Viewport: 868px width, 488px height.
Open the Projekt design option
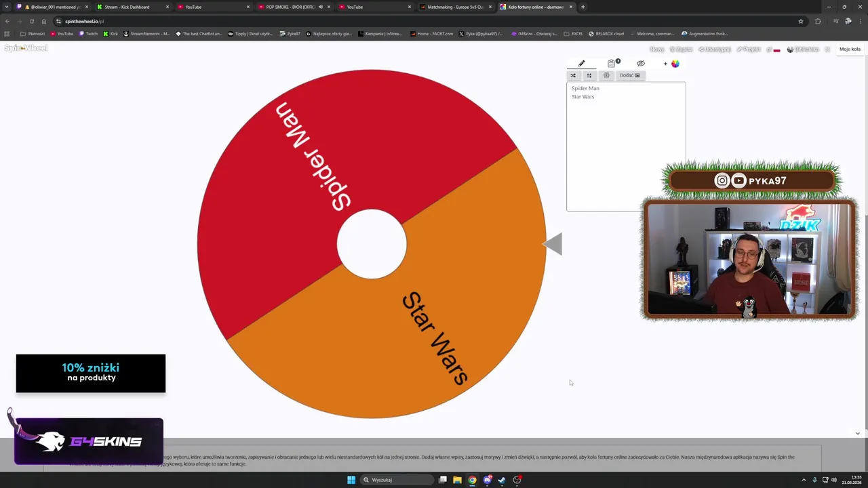[x=749, y=49]
